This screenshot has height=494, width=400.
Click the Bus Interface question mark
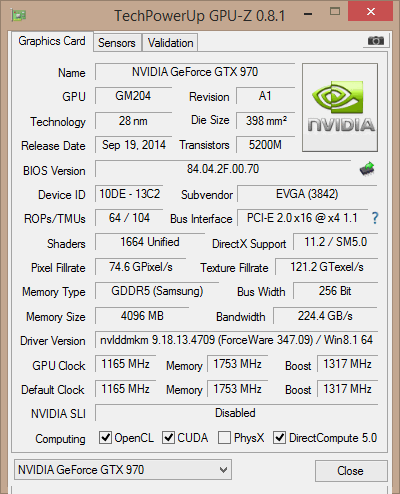pyautogui.click(x=375, y=218)
